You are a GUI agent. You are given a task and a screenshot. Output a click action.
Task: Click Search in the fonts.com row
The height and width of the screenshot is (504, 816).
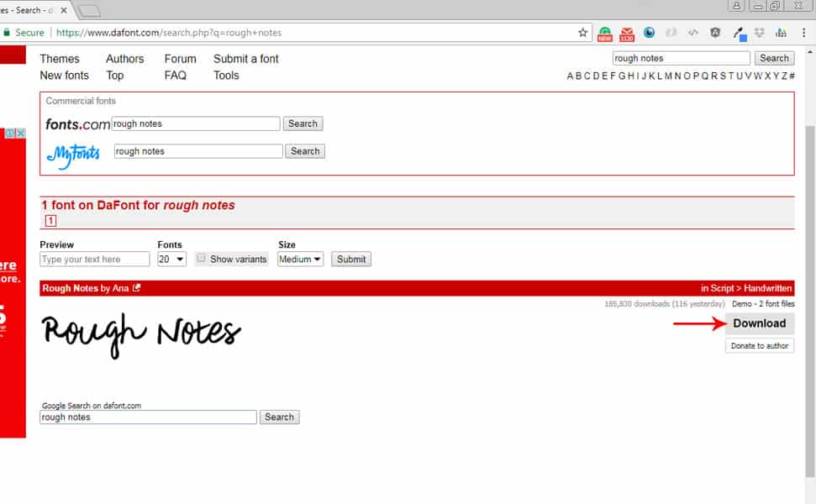pos(303,123)
